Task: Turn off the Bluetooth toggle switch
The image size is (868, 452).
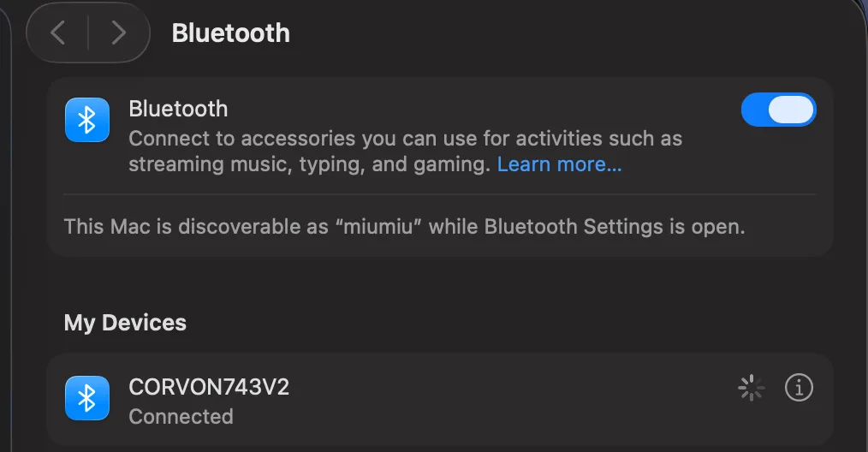Action: [778, 110]
